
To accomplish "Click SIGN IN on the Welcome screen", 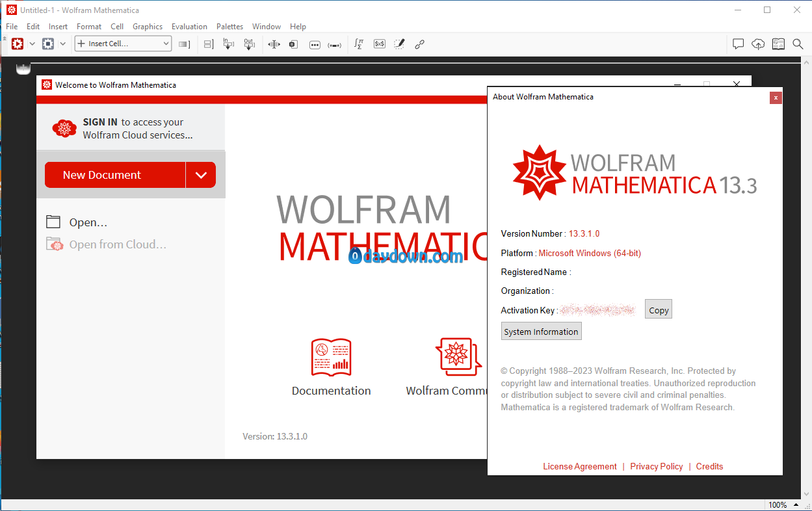I will click(x=100, y=122).
